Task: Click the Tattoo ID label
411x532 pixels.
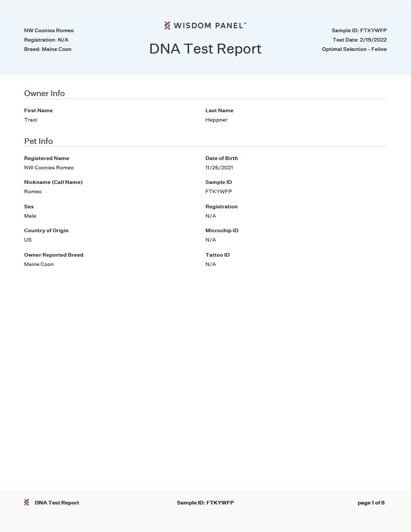Action: click(x=217, y=255)
